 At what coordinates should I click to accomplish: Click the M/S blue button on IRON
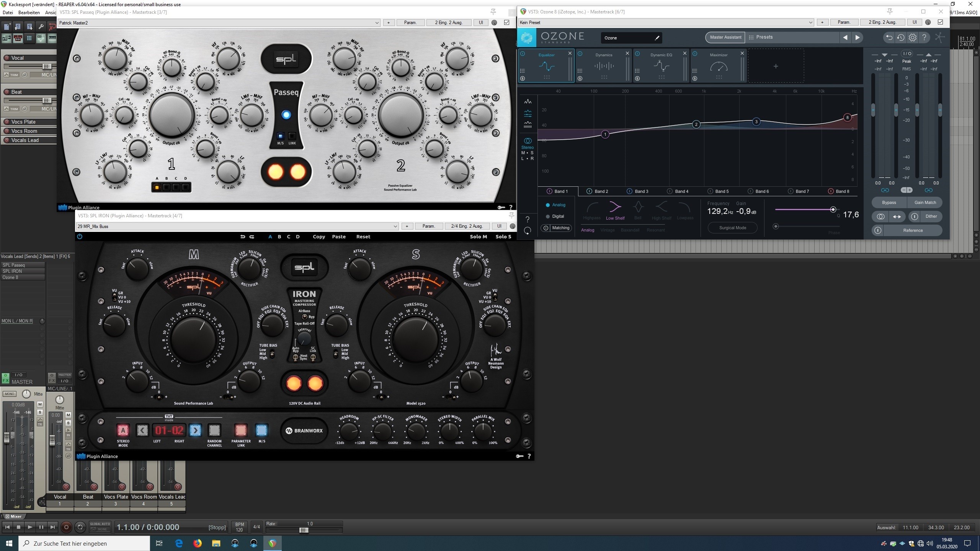pyautogui.click(x=261, y=430)
